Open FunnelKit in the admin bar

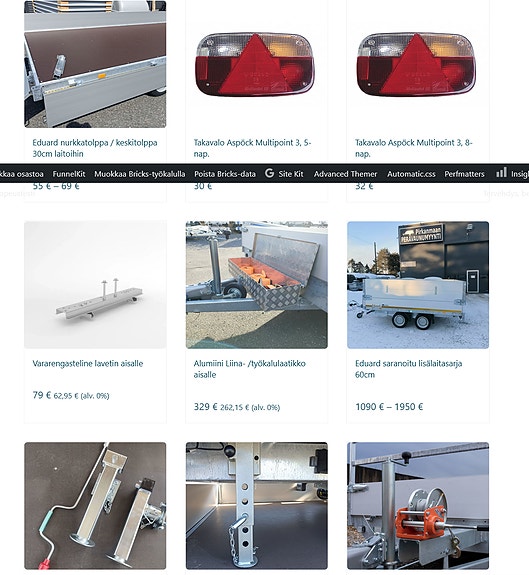pos(69,174)
